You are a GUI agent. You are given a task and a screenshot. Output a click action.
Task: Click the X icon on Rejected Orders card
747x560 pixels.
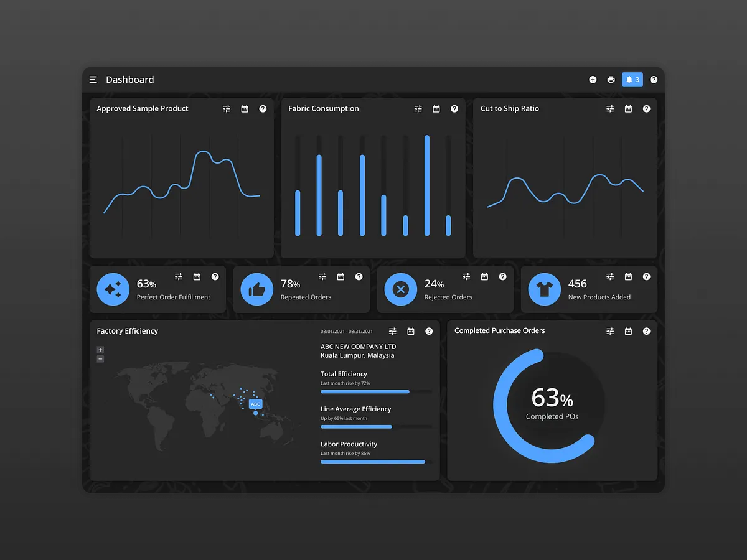[x=400, y=289]
